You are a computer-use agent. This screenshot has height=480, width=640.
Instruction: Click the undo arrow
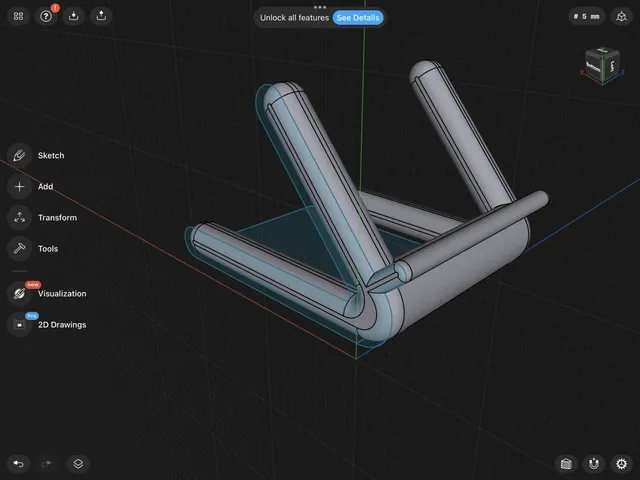(18, 464)
